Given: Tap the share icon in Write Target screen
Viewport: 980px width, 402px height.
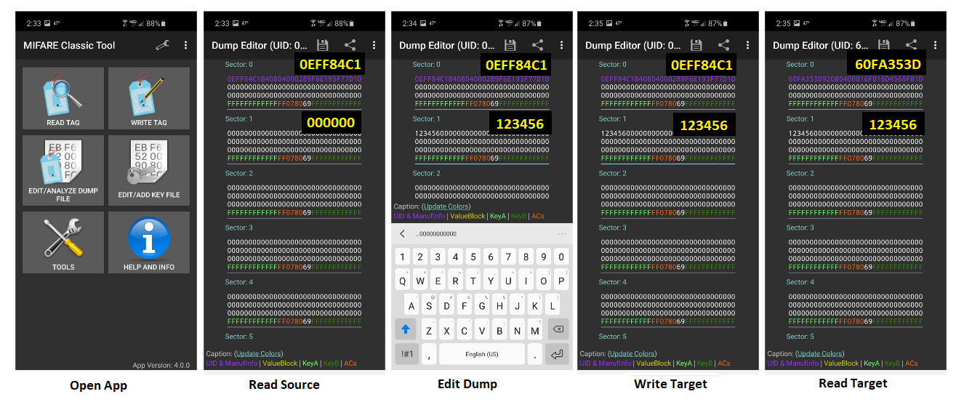Looking at the screenshot, I should (x=723, y=45).
